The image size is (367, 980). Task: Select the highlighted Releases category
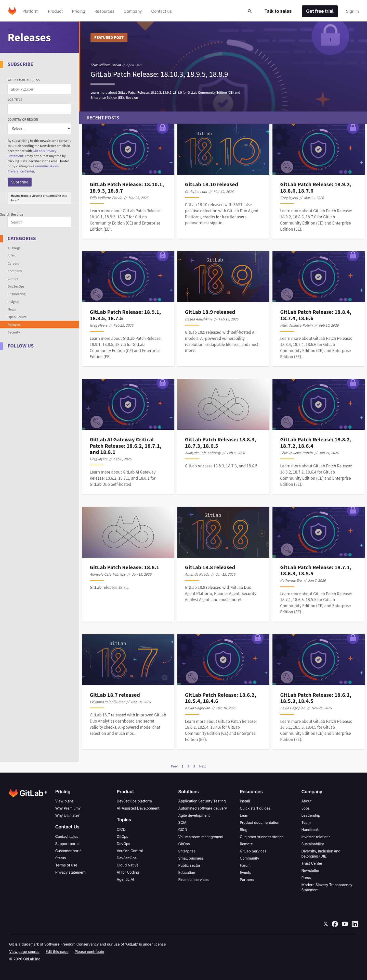pyautogui.click(x=40, y=325)
